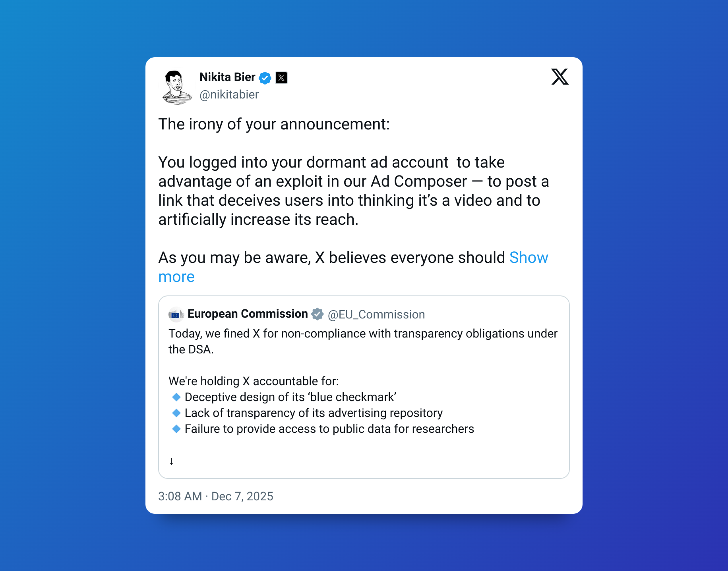728x571 pixels.
Task: Click the diamond bullet before 'Deceptive design'
Action: (176, 397)
